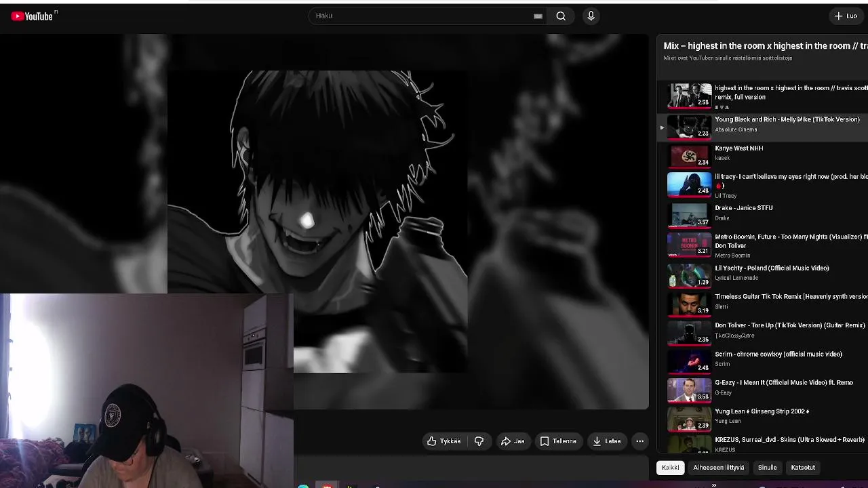Open G-Eazy - I Mean It thumbnail
Viewport: 868px width, 488px height.
point(690,390)
